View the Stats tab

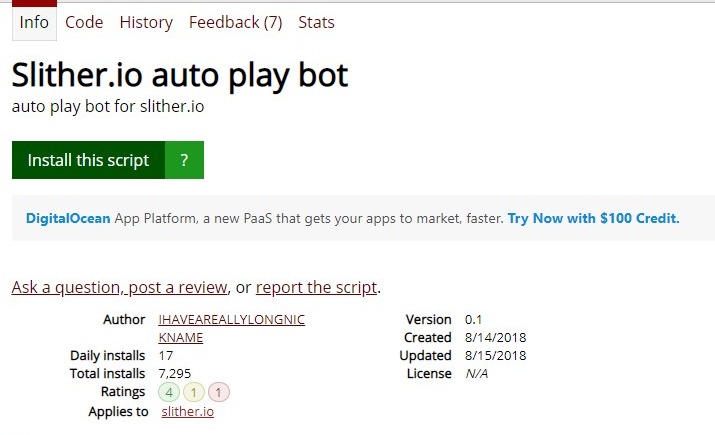pyautogui.click(x=316, y=22)
